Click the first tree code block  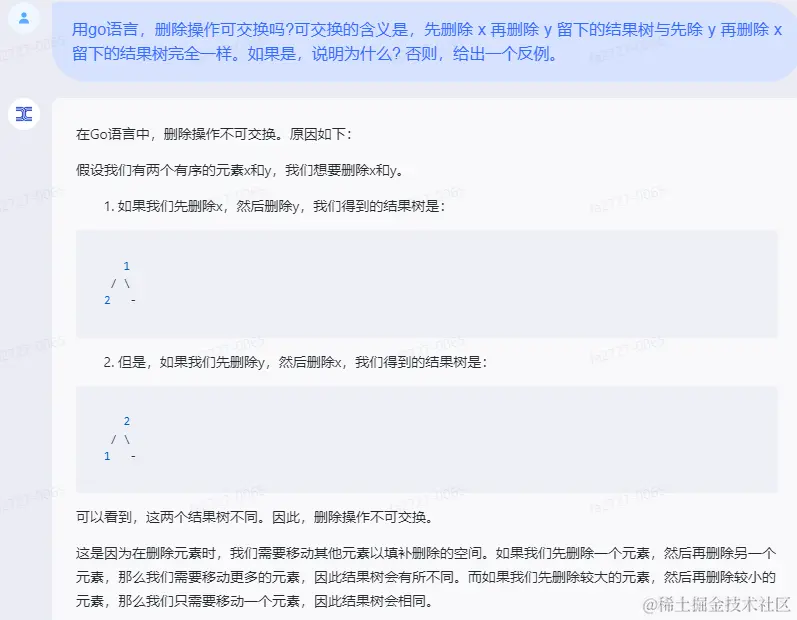point(426,284)
